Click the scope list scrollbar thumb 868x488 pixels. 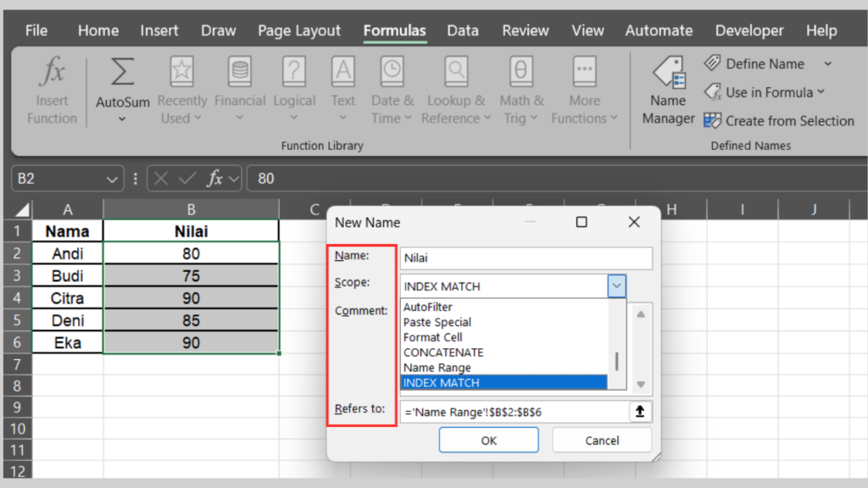tap(617, 361)
